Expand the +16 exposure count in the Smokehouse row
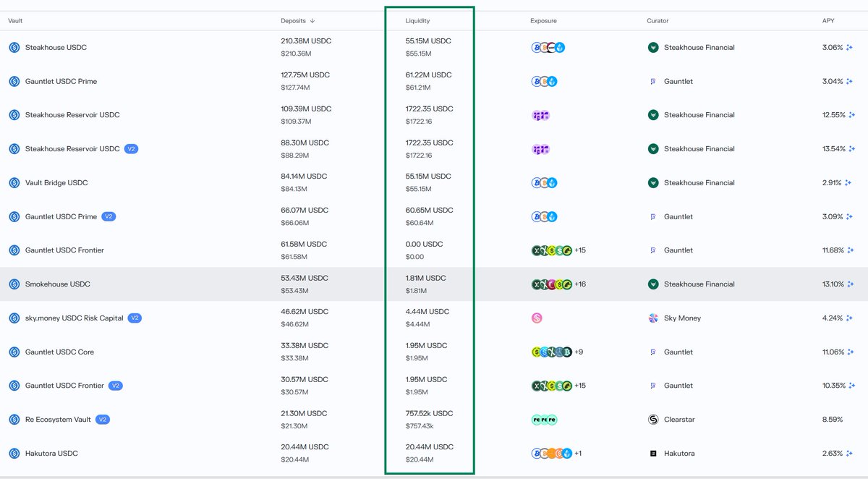The height and width of the screenshot is (479, 868). click(x=580, y=284)
